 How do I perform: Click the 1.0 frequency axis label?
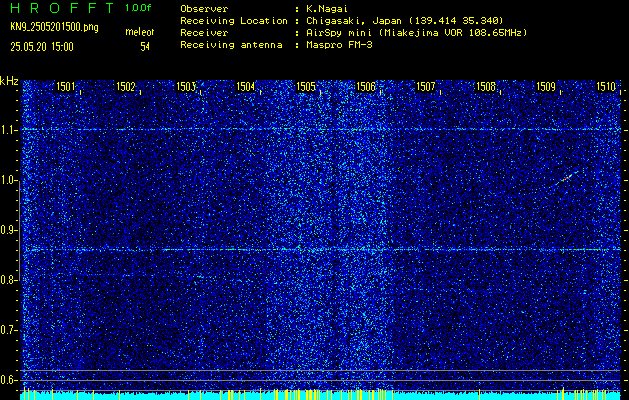click(x=8, y=181)
